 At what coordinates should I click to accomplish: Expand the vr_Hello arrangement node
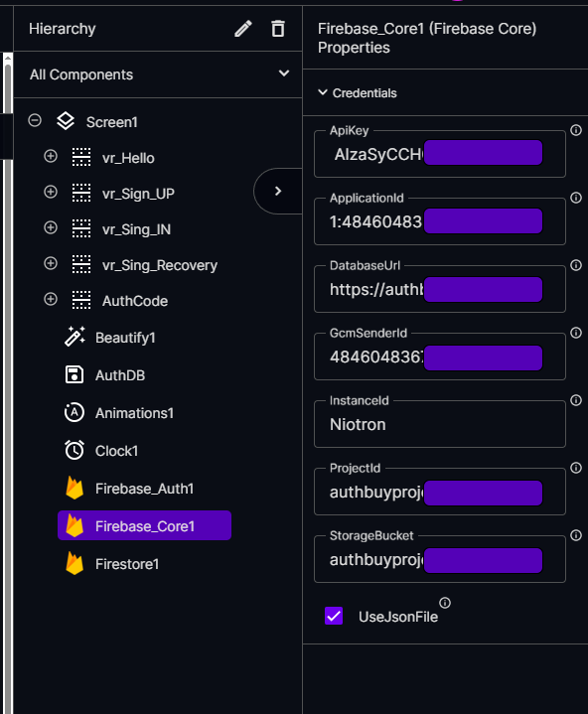tap(51, 156)
